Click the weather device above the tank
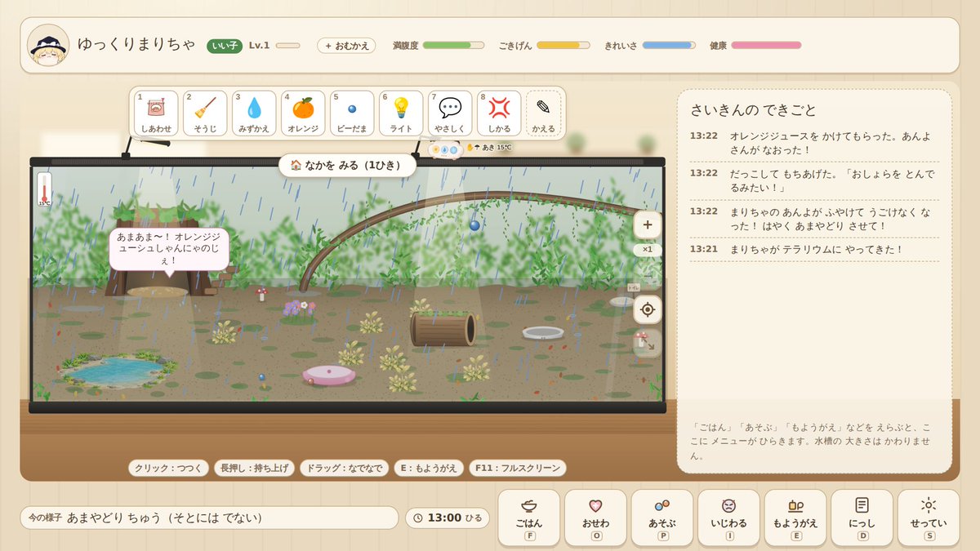Screen dimensions: 980x551 tap(445, 150)
